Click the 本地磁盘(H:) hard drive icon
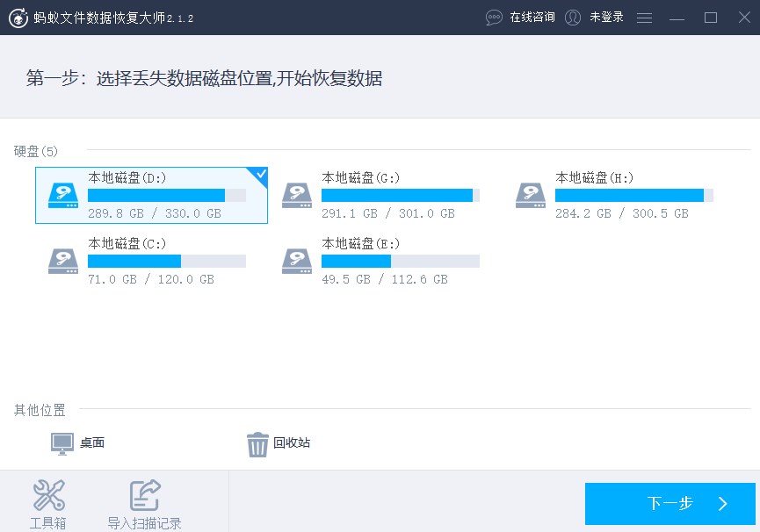Viewport: 760px width, 532px height. tap(530, 195)
